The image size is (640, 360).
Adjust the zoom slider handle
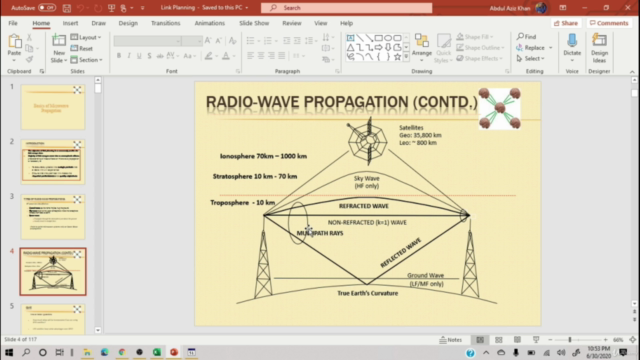click(x=570, y=340)
